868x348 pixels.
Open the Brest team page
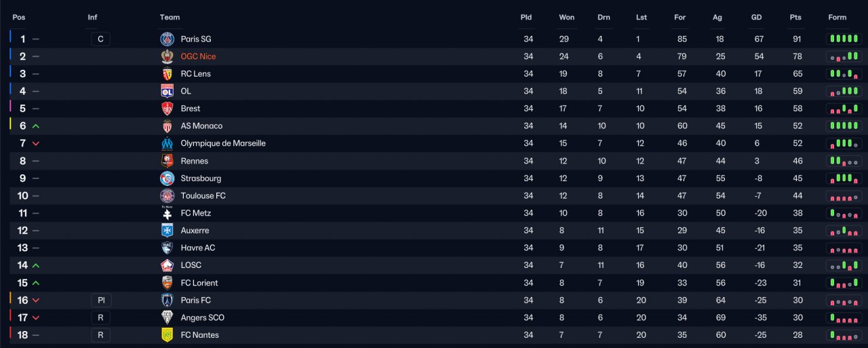click(x=191, y=109)
